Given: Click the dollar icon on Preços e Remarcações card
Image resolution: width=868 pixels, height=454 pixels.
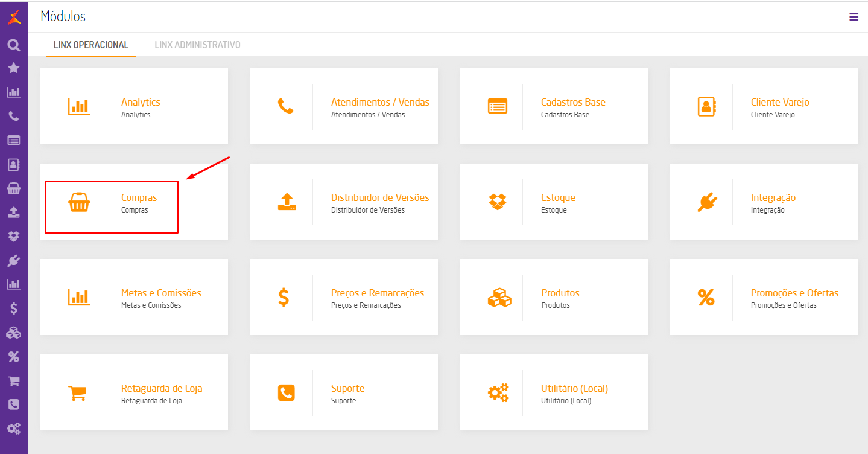Looking at the screenshot, I should (284, 297).
